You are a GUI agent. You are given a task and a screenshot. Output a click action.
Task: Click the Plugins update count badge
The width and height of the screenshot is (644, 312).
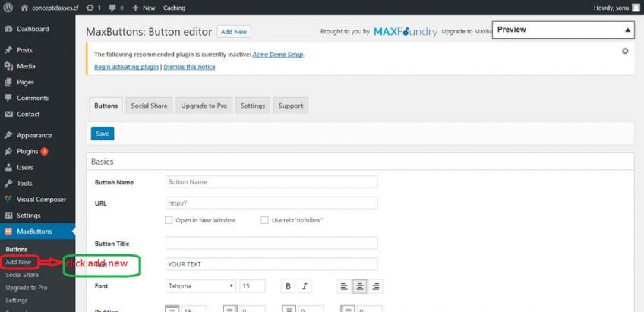pos(44,152)
